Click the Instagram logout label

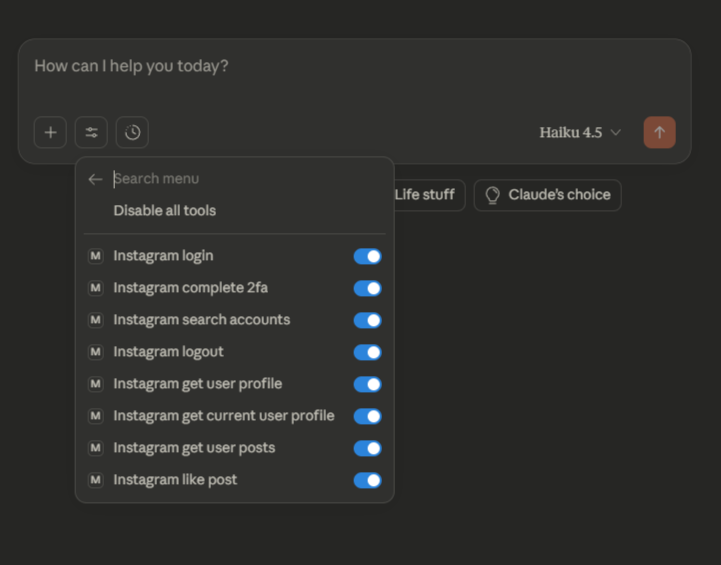(x=168, y=352)
